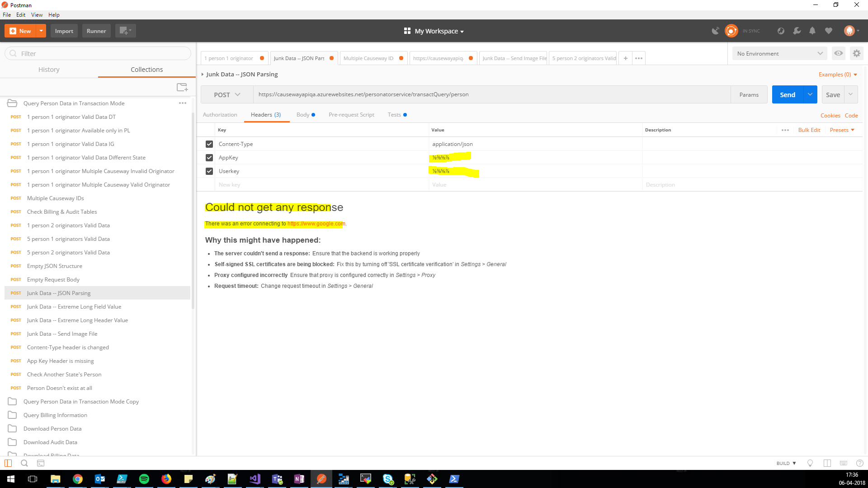The image size is (868, 488).
Task: Open the Send button dropdown arrow
Action: (810, 94)
